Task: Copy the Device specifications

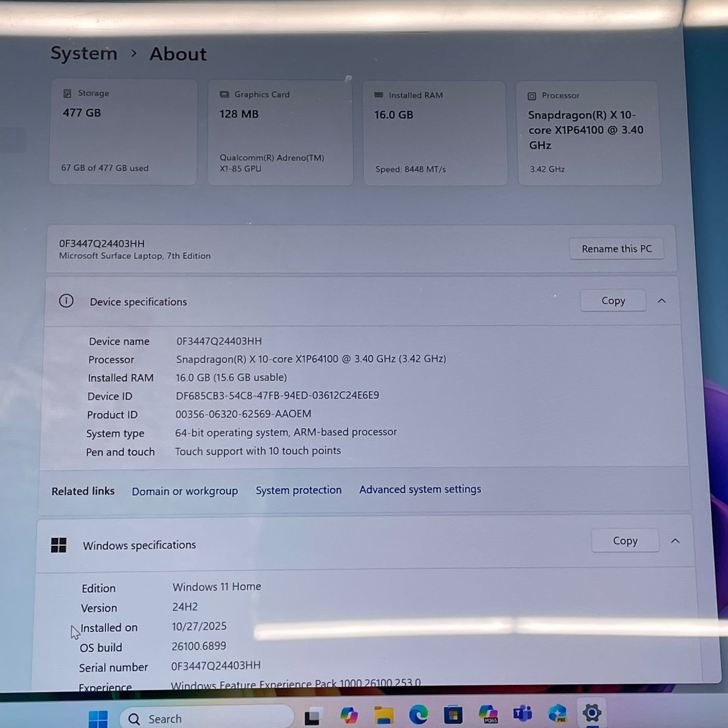Action: 613,301
